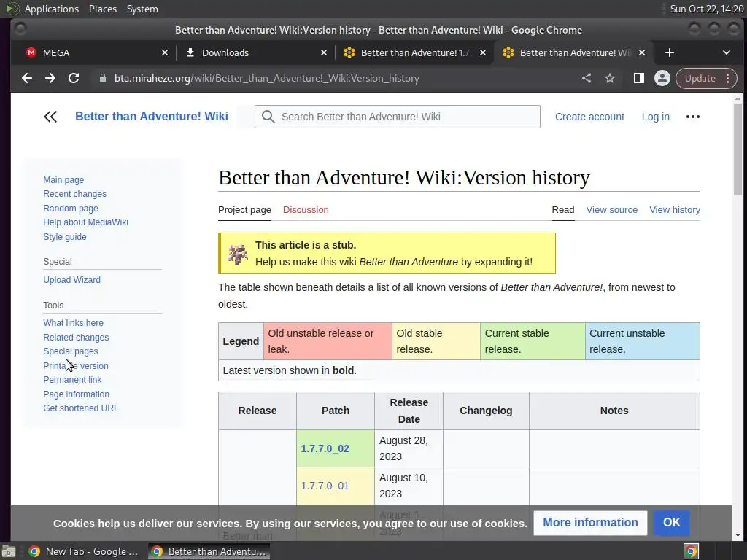The image size is (747, 560).
Task: Select the Read tab
Action: point(563,210)
